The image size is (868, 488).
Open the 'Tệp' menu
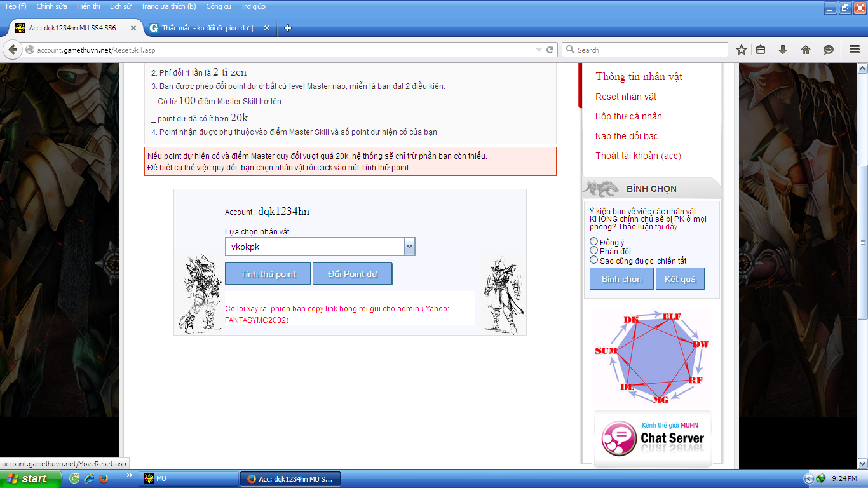[15, 6]
